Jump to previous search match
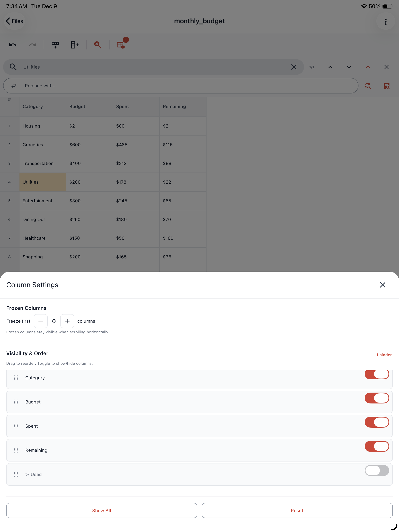 click(330, 67)
